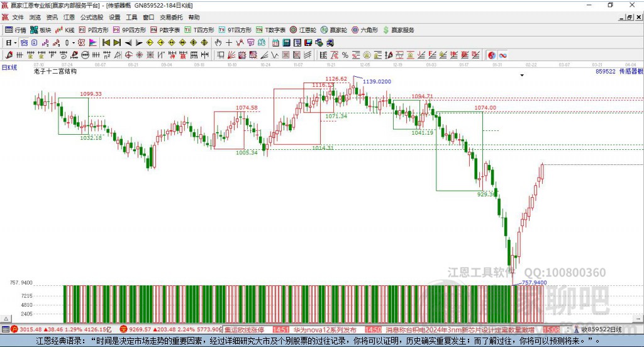Open 赢家服务 dollar-sign service
Viewport: 644px width, 347px height.
(398, 30)
